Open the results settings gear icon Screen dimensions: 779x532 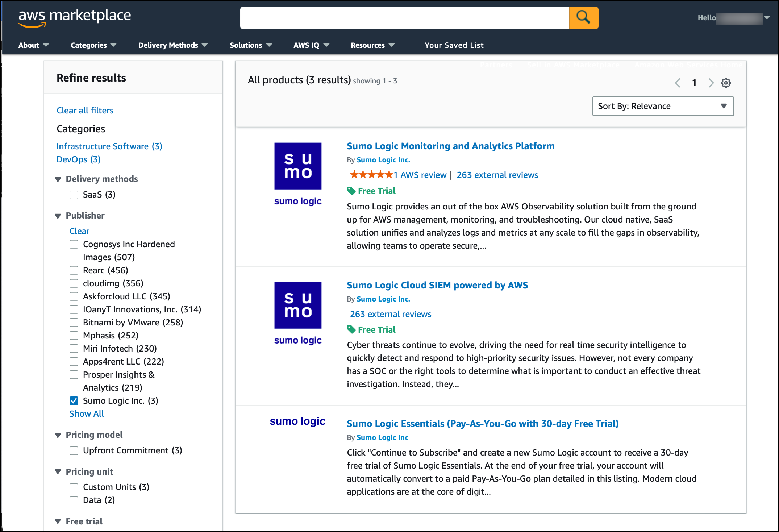[726, 83]
